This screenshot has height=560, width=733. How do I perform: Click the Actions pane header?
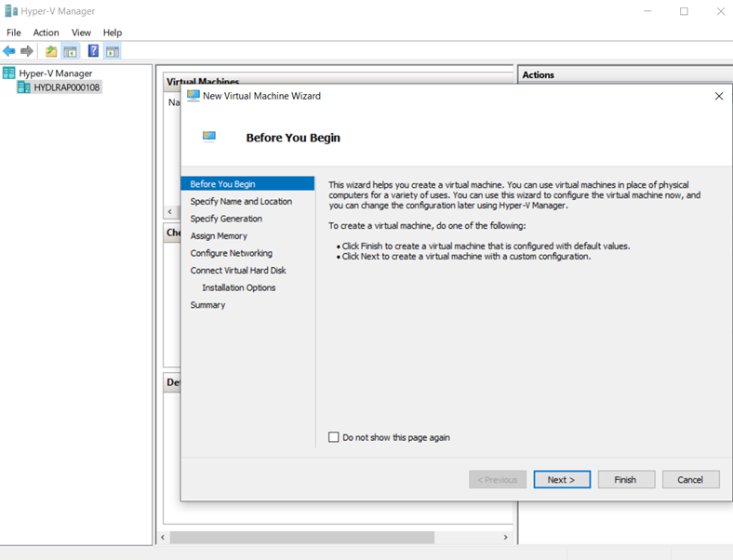(625, 74)
